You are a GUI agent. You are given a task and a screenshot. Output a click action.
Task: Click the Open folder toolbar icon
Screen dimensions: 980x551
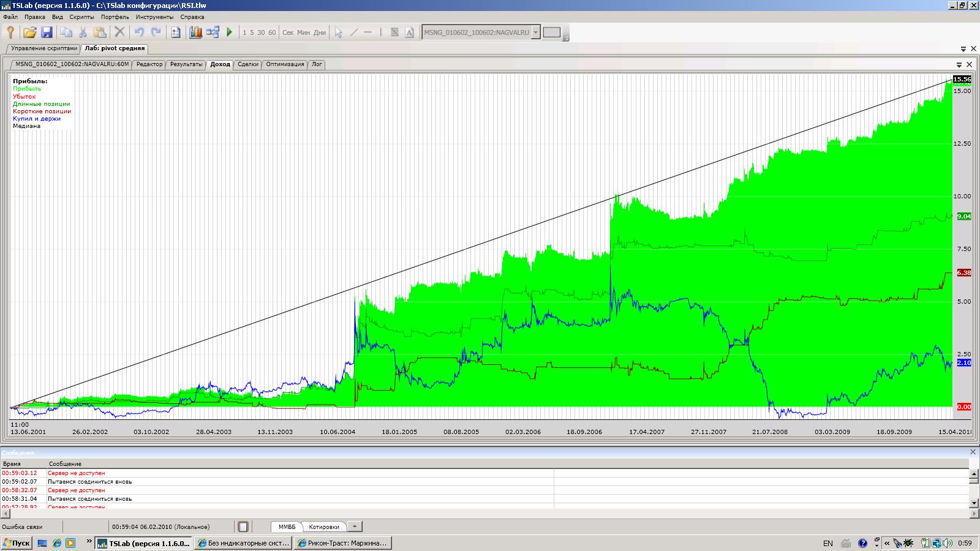click(x=29, y=32)
